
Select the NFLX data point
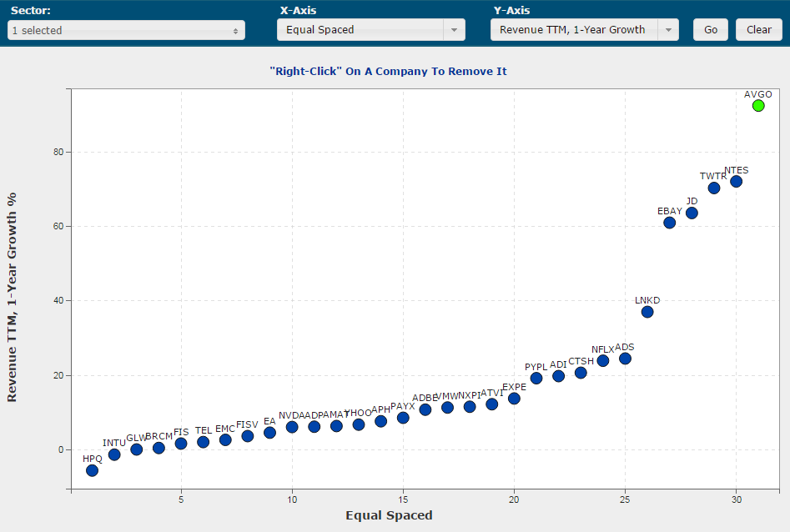(x=603, y=361)
